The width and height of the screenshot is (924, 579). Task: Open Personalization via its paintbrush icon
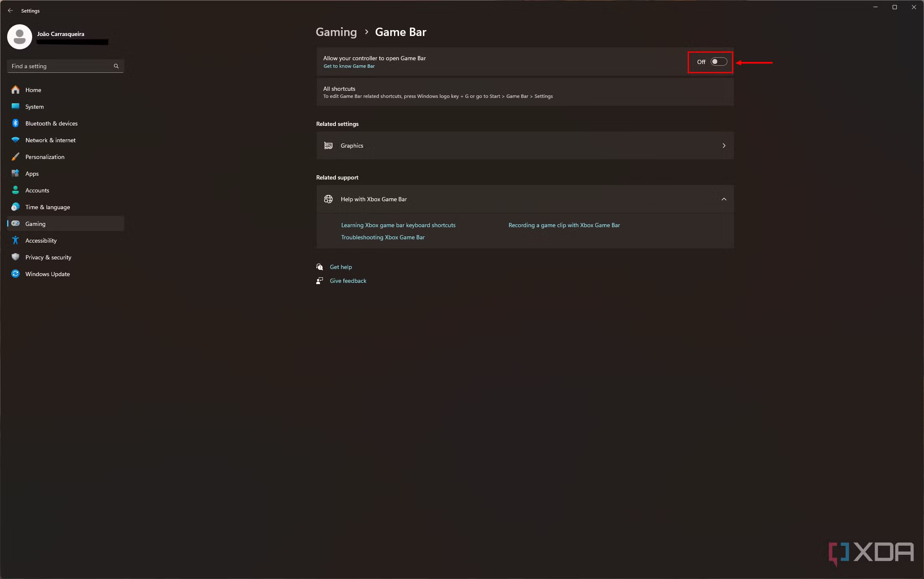15,156
